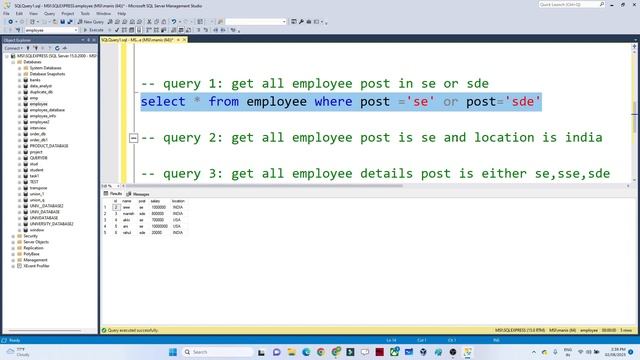Open the Query menu

click(x=49, y=13)
